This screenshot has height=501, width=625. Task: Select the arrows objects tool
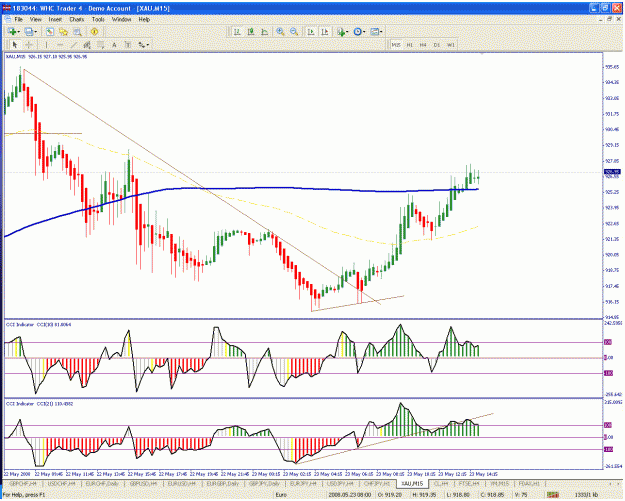(x=142, y=45)
